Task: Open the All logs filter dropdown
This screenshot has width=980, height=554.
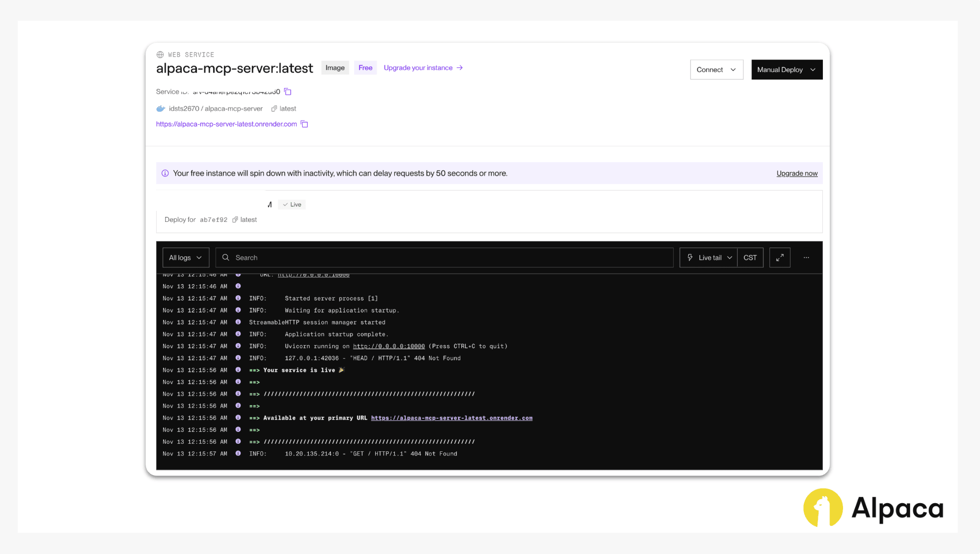Action: coord(185,258)
